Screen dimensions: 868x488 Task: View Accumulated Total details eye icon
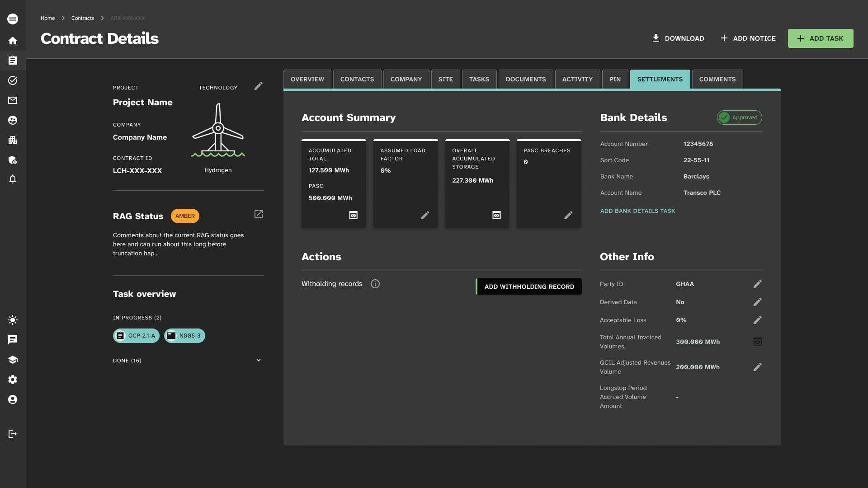point(354,215)
